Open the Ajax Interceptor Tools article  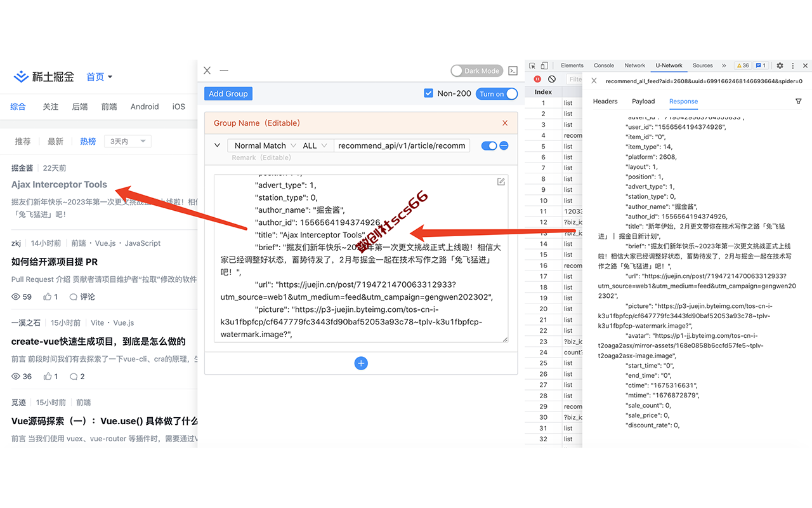pyautogui.click(x=59, y=185)
